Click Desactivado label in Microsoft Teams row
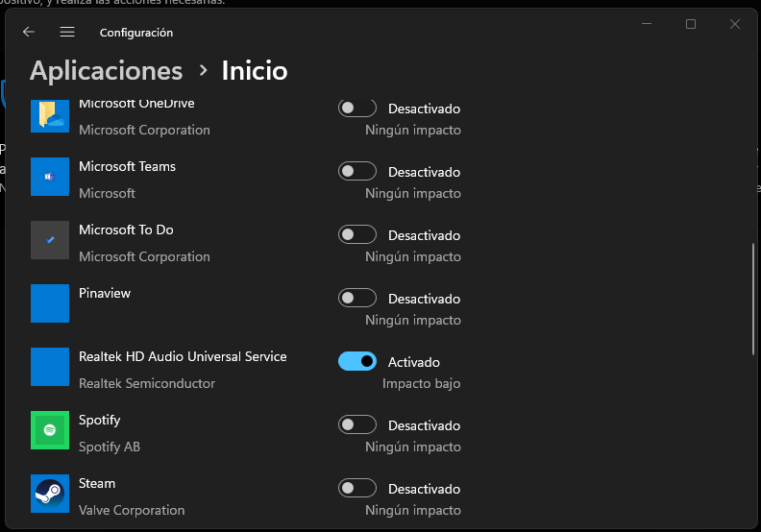The height and width of the screenshot is (532, 761). (x=424, y=172)
